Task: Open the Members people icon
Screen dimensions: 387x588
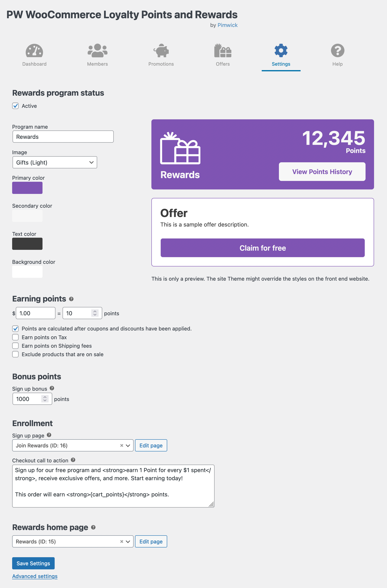Action: click(98, 50)
